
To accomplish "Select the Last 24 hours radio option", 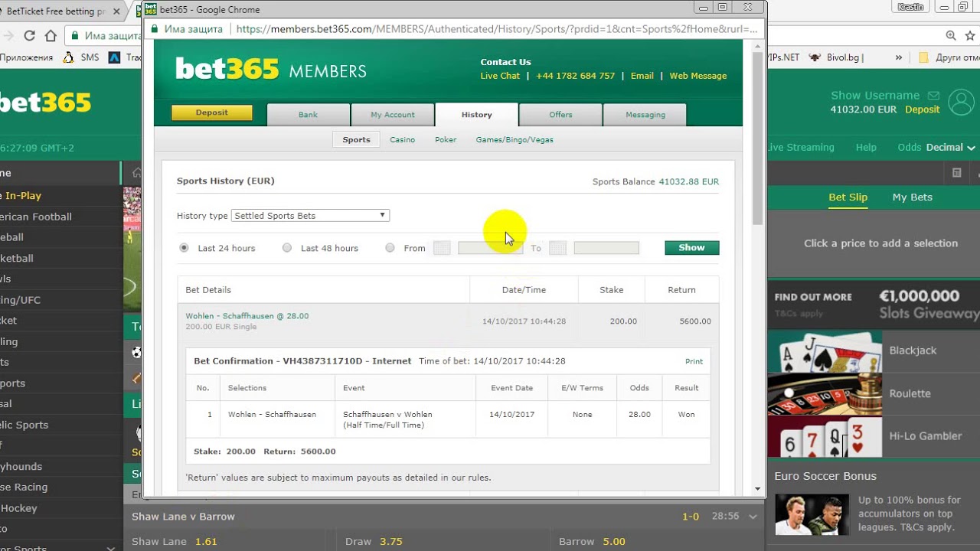I will pos(184,248).
